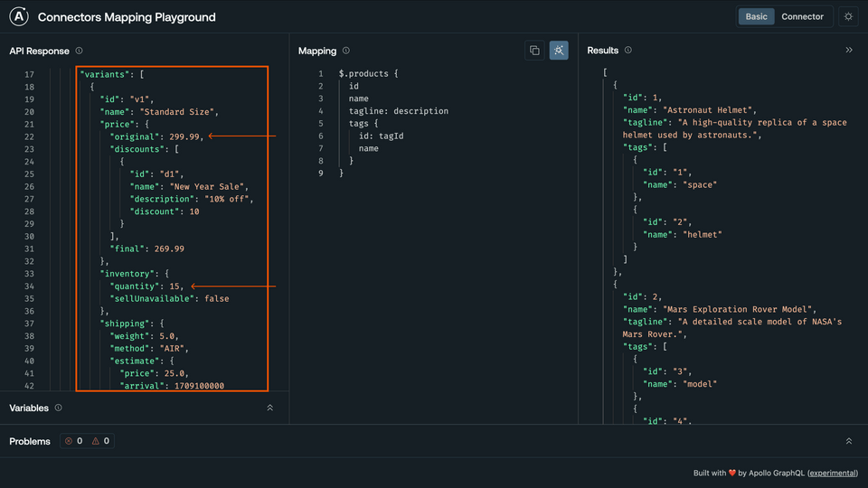Collapse Results panel with double chevron
Viewport: 868px width, 488px height.
coord(849,50)
